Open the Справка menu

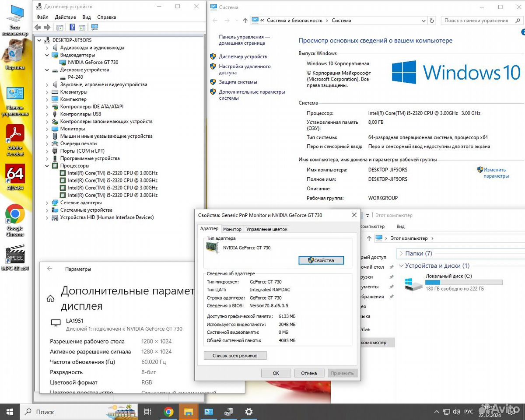click(x=107, y=17)
